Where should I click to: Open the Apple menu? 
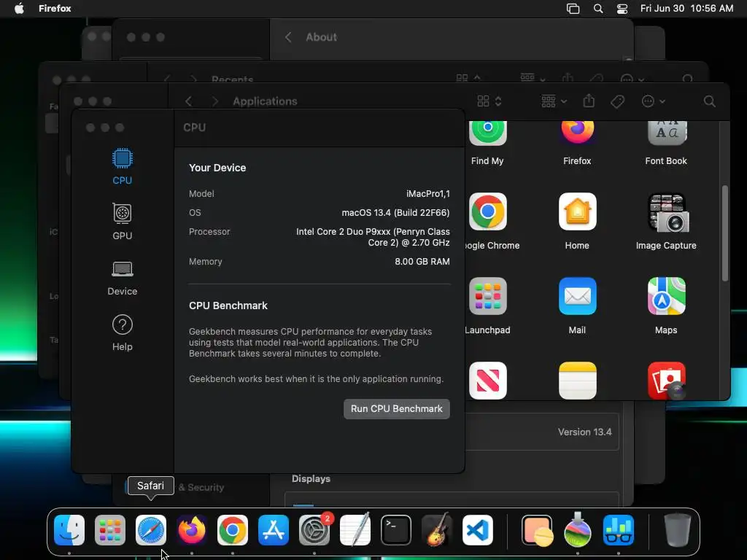19,8
